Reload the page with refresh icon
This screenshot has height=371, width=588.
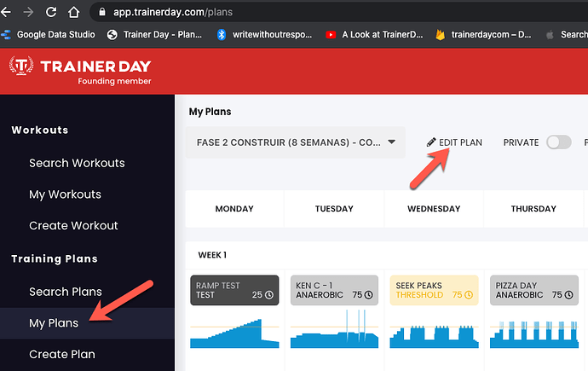[51, 12]
